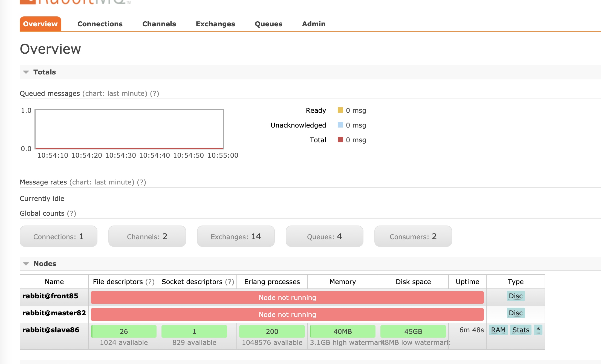601x364 pixels.
Task: Click the Stats badge on slave86
Action: tap(521, 330)
